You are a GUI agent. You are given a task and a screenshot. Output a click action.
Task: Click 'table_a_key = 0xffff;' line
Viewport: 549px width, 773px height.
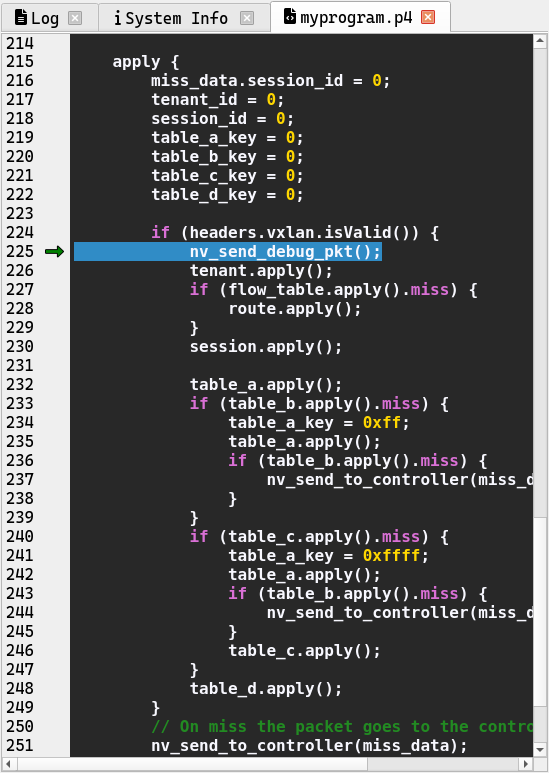click(x=329, y=556)
